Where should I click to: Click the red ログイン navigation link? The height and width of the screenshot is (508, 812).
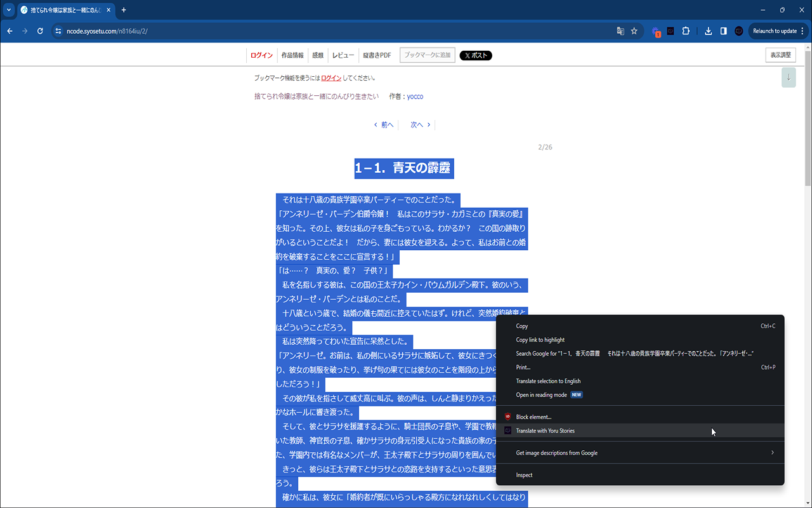(x=261, y=55)
